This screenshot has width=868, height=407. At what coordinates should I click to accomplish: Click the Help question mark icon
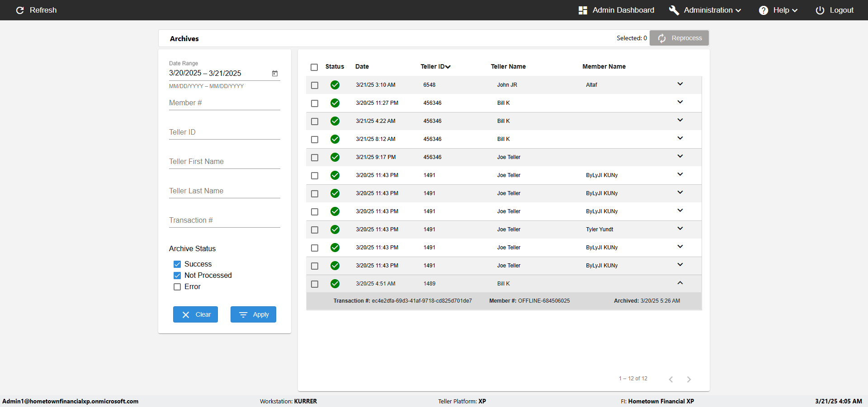pyautogui.click(x=763, y=10)
